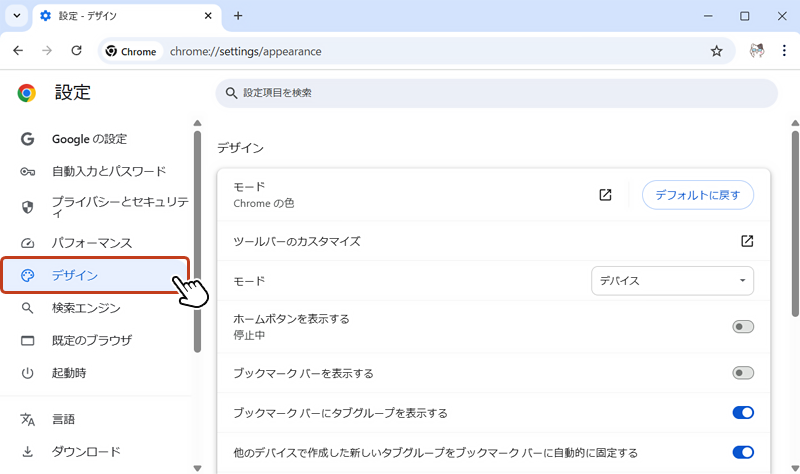Reload the page with refresh icon
Image resolution: width=800 pixels, height=474 pixels.
[77, 51]
